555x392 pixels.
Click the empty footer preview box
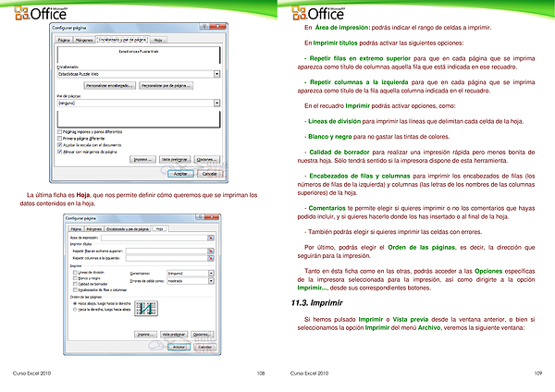(139, 118)
